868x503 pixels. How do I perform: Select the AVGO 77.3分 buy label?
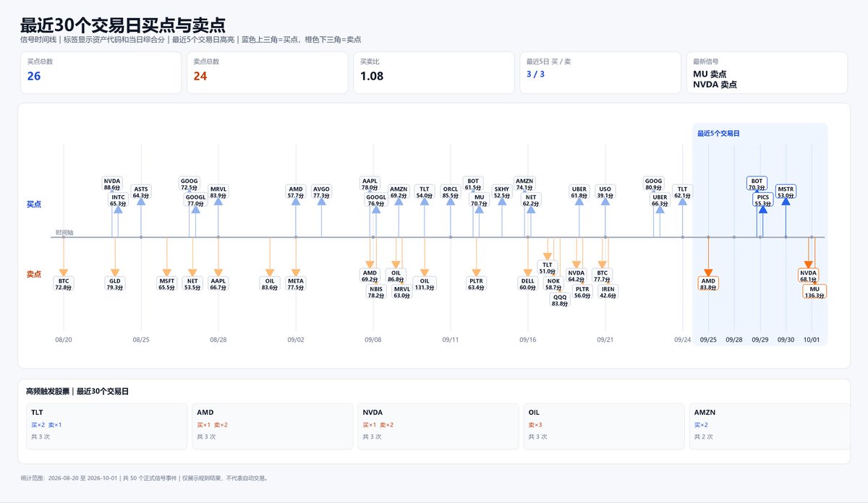321,192
